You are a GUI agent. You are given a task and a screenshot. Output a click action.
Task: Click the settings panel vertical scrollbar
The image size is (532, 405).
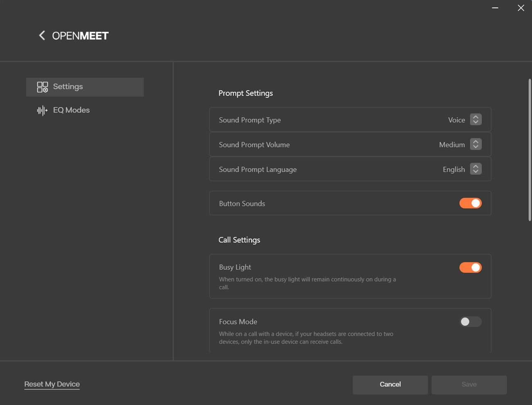(530, 150)
